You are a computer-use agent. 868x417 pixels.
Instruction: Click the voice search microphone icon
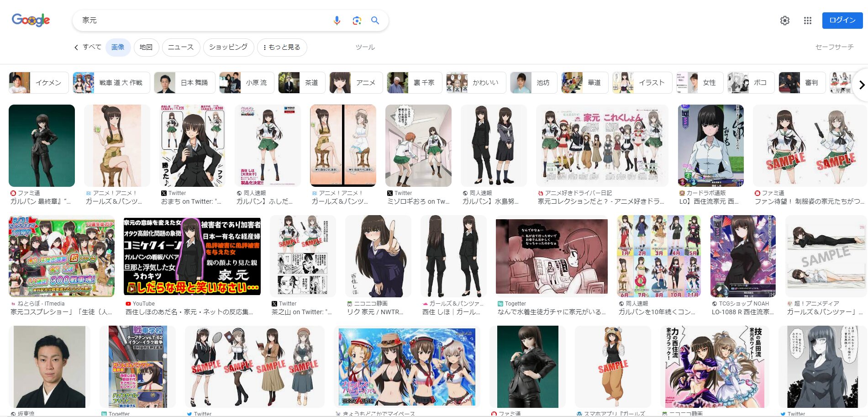[337, 21]
